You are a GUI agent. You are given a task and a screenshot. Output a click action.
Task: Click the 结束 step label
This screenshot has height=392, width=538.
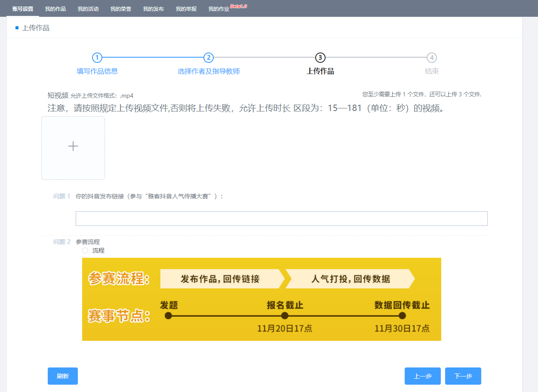click(x=432, y=71)
